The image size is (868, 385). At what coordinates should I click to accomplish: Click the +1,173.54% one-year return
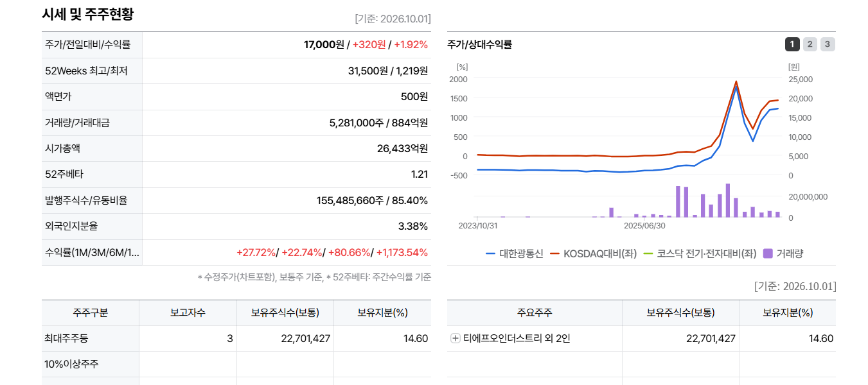pyautogui.click(x=402, y=252)
